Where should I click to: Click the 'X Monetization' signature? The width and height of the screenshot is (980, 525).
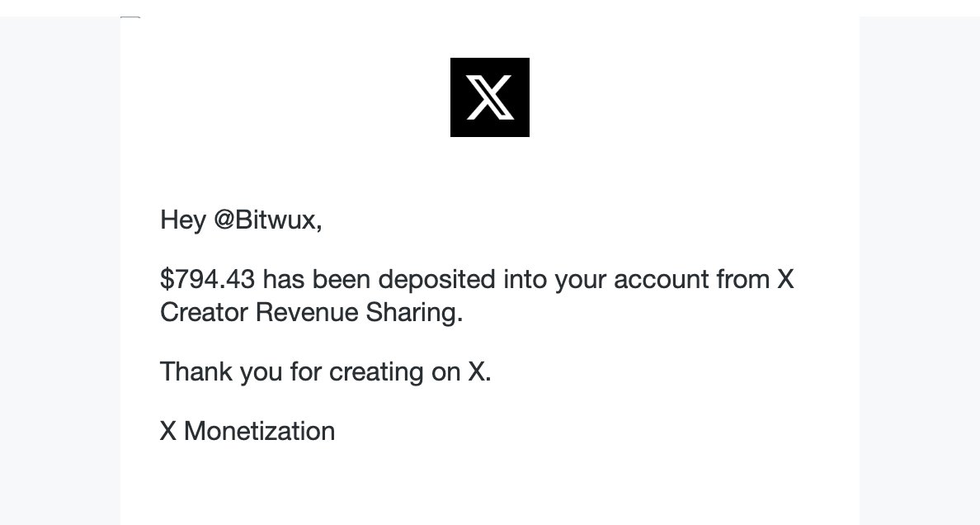point(247,431)
